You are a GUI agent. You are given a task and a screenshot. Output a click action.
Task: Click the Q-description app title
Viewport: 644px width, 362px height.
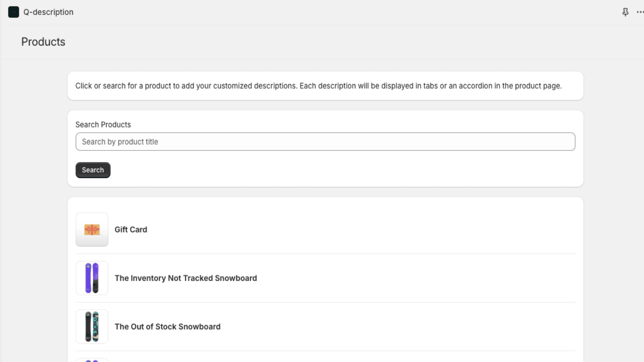tap(48, 12)
